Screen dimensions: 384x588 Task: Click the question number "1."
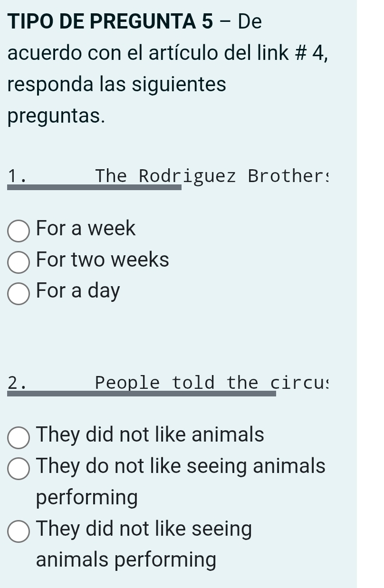click(17, 176)
